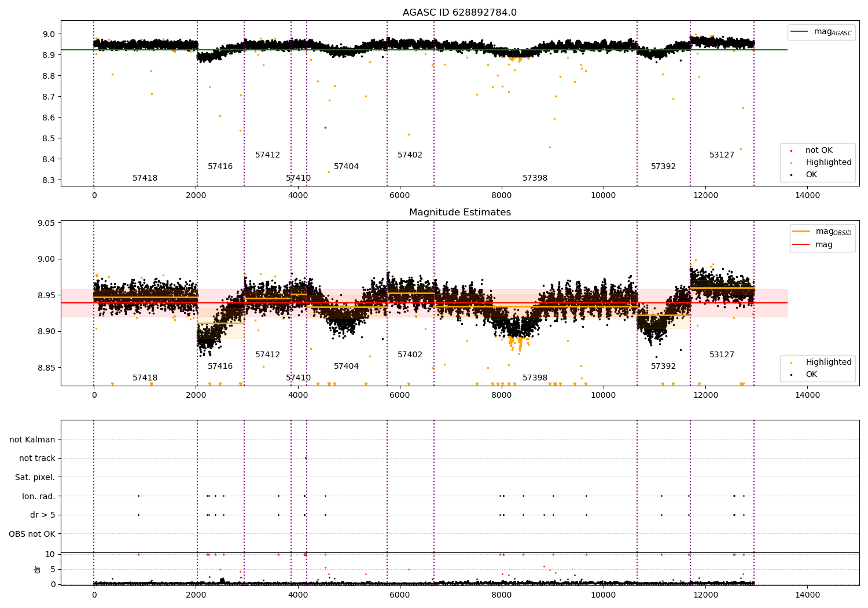
Task: Click the 'OBS not OK' axis label
Action: tap(32, 534)
